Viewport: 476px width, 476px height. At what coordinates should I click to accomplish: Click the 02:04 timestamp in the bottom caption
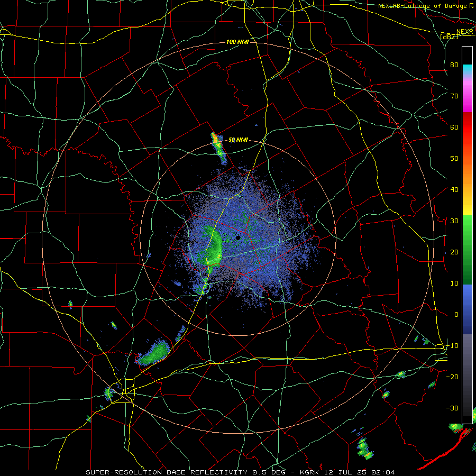tap(383, 472)
